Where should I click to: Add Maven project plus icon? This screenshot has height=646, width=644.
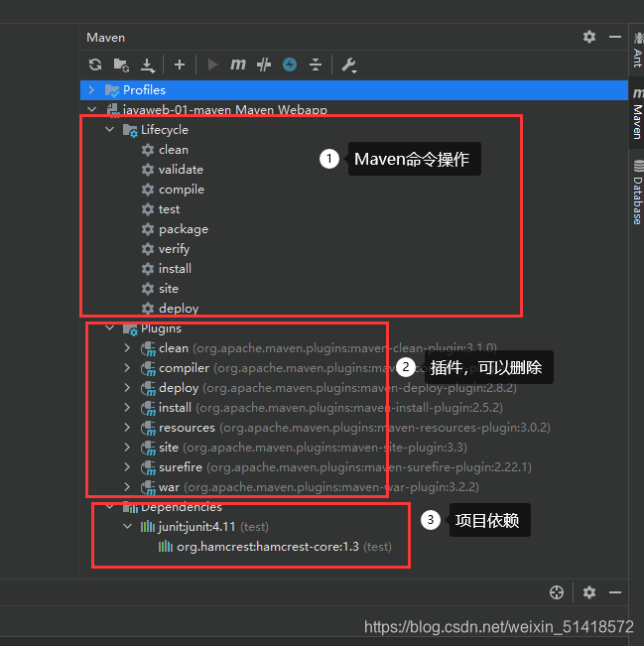tap(180, 65)
